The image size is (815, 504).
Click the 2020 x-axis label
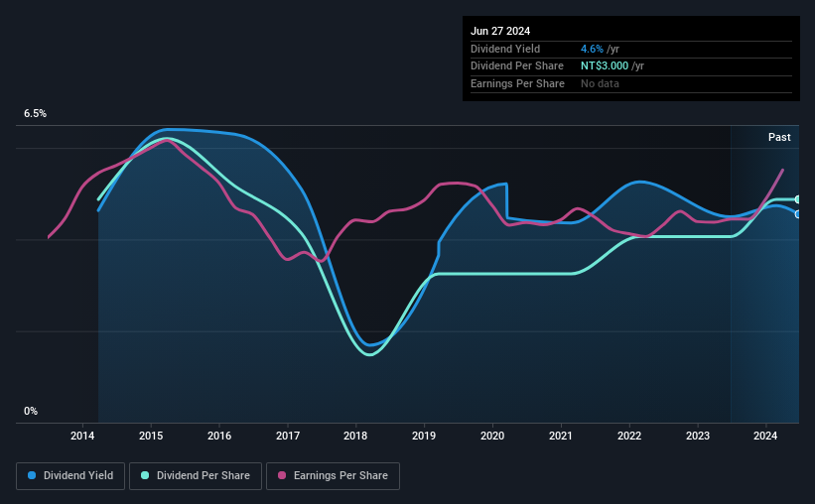492,436
